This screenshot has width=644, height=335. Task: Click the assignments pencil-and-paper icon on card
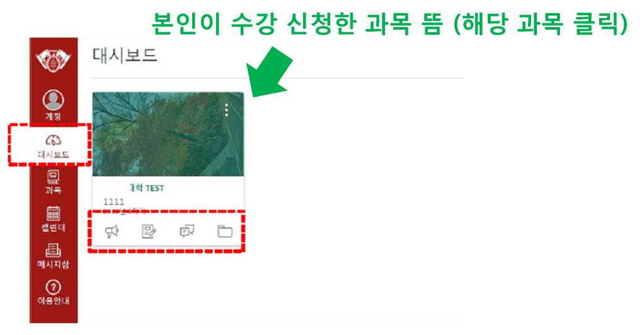[149, 232]
